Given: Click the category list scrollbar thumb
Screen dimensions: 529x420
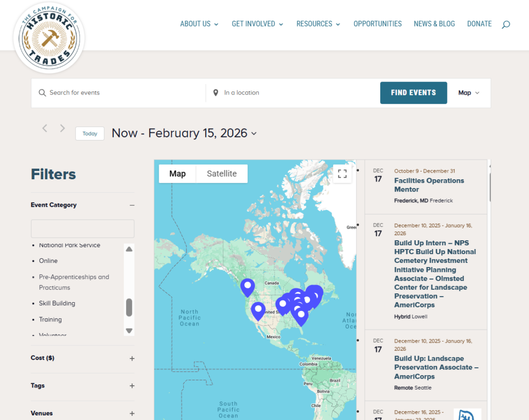Looking at the screenshot, I should click(x=129, y=307).
